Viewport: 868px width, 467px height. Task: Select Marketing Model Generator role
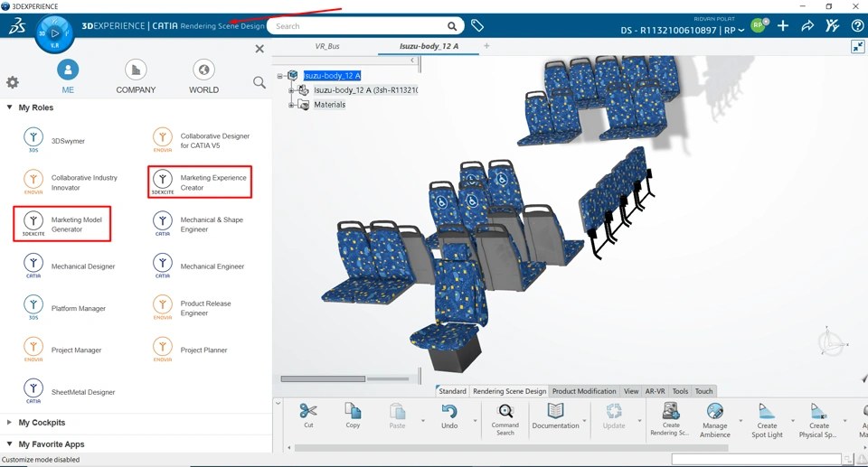(x=62, y=224)
